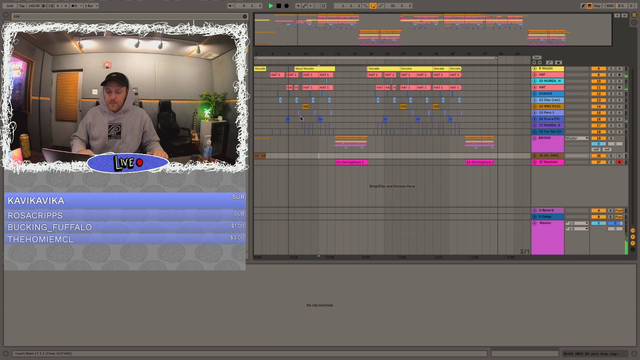Click the Master track pink header
This screenshot has height=360, width=640.
(548, 238)
